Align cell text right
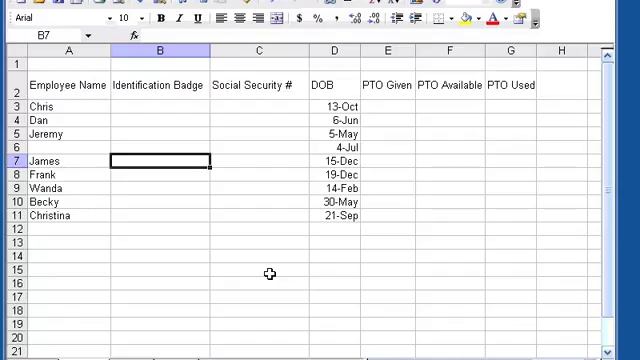The image size is (640, 360). (258, 18)
